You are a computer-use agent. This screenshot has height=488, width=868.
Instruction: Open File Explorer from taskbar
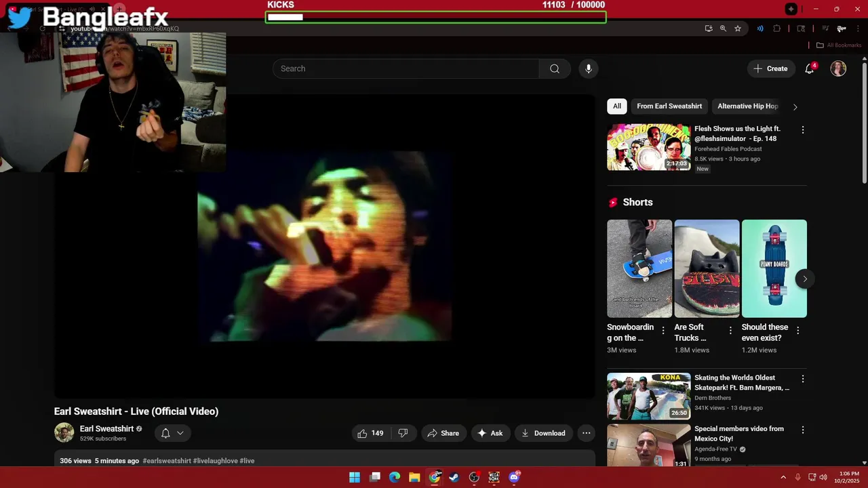tap(414, 477)
